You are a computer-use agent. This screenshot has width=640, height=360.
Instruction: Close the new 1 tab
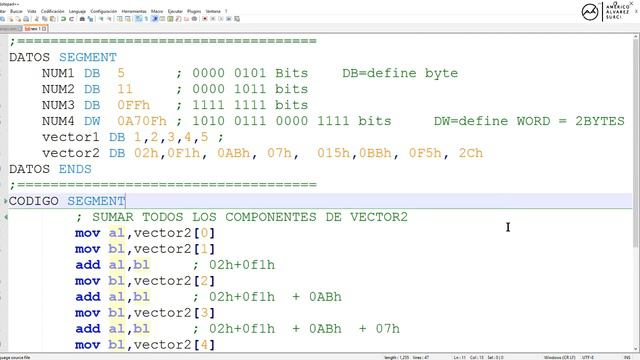[44, 29]
